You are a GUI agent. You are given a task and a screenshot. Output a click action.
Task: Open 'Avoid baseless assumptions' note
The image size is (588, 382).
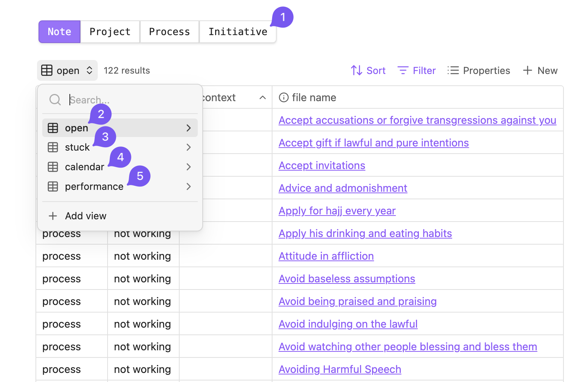pyautogui.click(x=347, y=279)
